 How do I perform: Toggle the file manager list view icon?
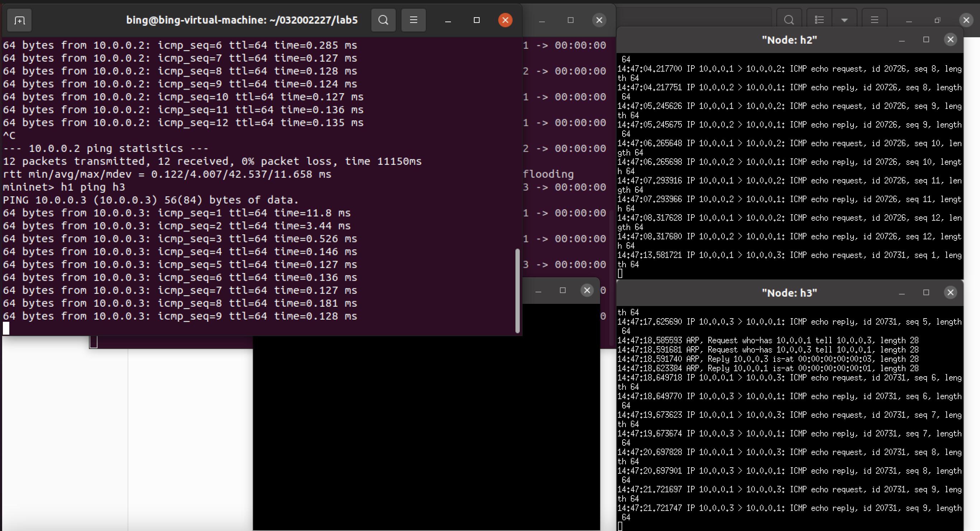click(819, 20)
